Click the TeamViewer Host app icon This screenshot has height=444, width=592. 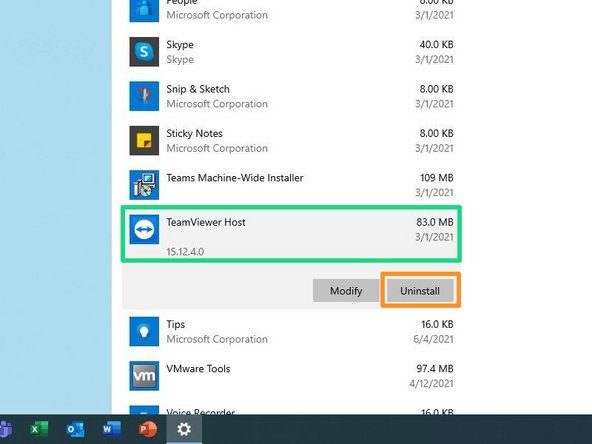pos(144,230)
